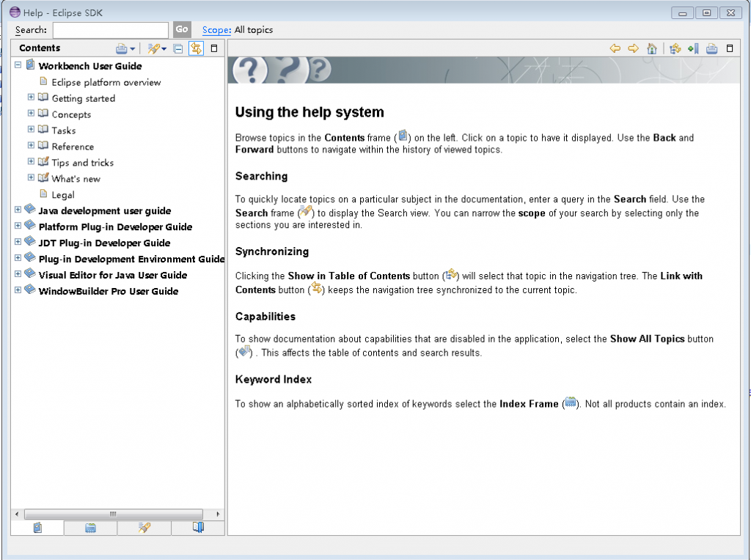Select Reference topic

[x=73, y=147]
